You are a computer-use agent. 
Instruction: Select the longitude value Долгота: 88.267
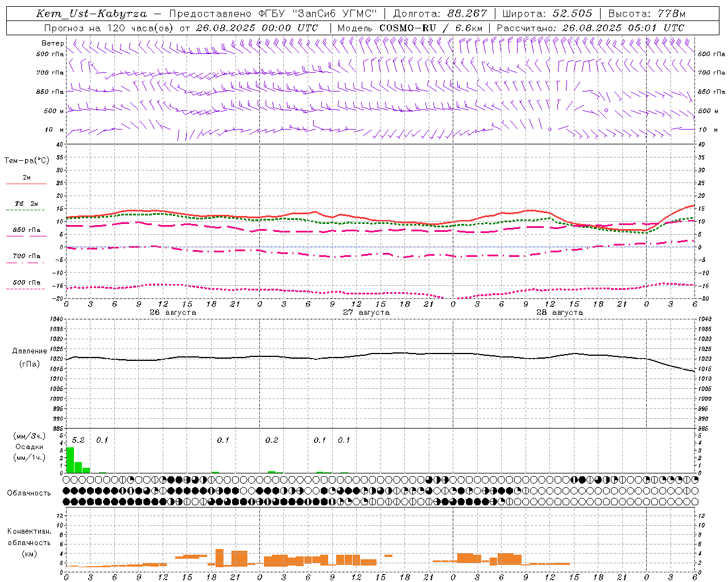[x=440, y=14]
